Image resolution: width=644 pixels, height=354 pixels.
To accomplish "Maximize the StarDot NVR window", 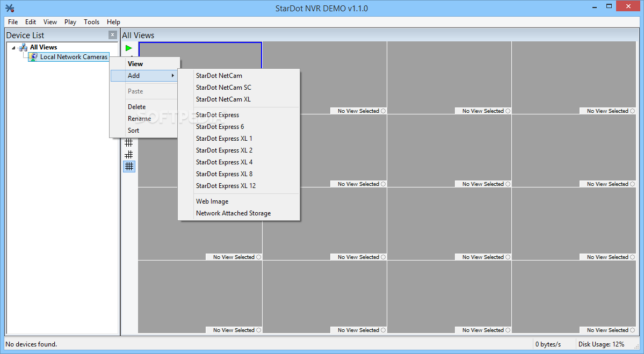I will [x=609, y=6].
